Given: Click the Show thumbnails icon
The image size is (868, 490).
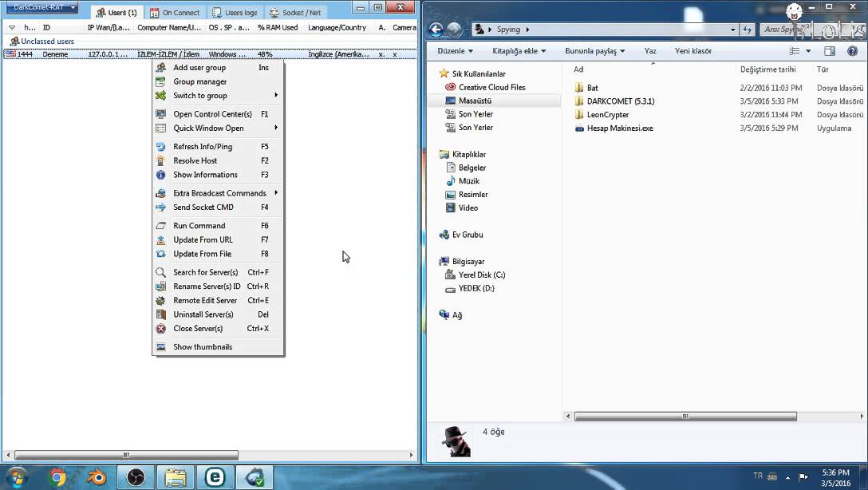Looking at the screenshot, I should (160, 347).
